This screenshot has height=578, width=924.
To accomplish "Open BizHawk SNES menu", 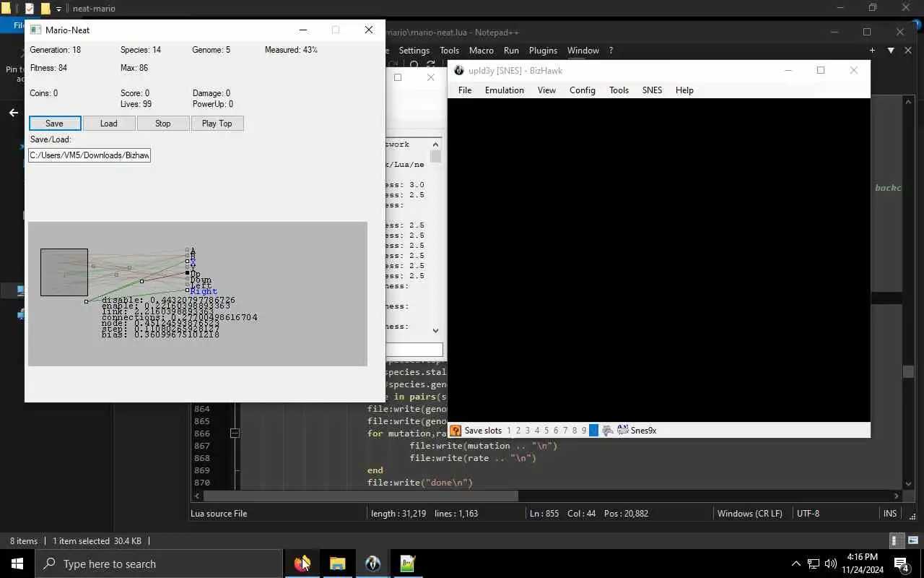I will coord(652,90).
